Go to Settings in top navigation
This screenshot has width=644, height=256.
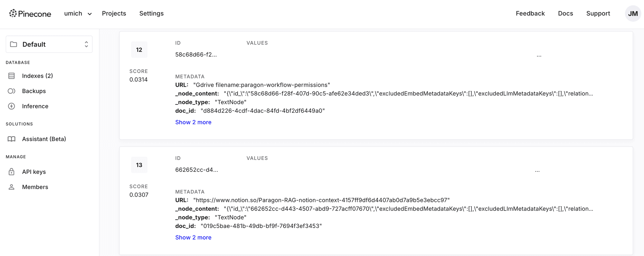click(151, 14)
